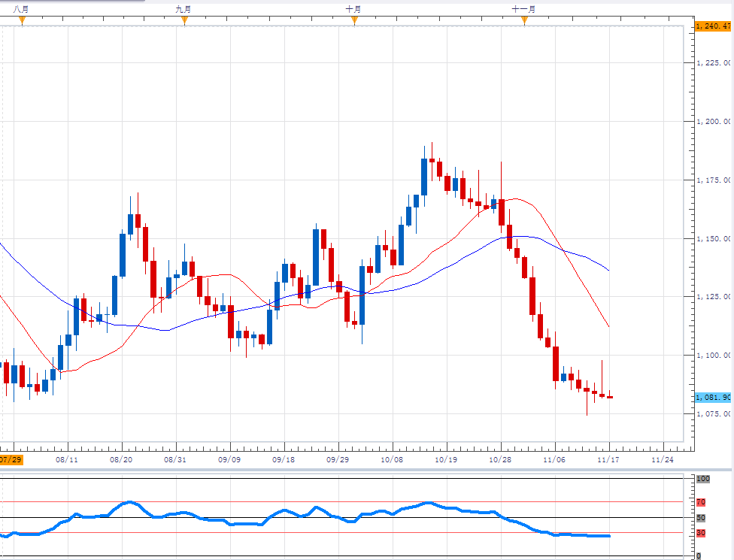Viewport: 734px width, 560px height.
Task: Click the RSI 50 midline label
Action: 701,517
